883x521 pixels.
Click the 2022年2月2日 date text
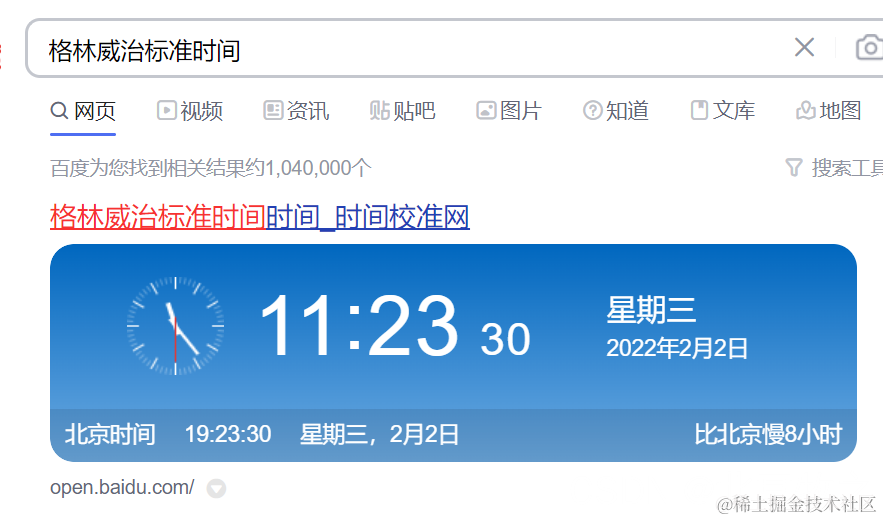pyautogui.click(x=677, y=348)
